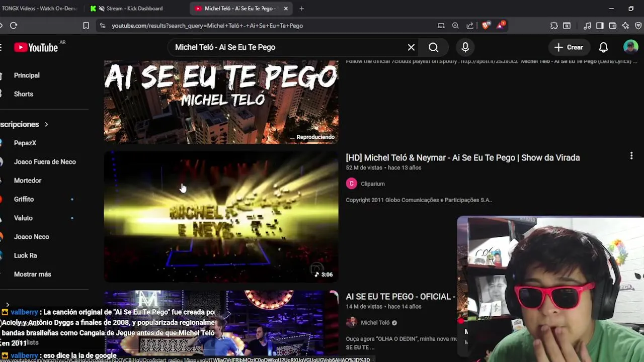Screen dimensions: 644x362
Task: View site information icon in address bar
Action: click(x=103, y=26)
